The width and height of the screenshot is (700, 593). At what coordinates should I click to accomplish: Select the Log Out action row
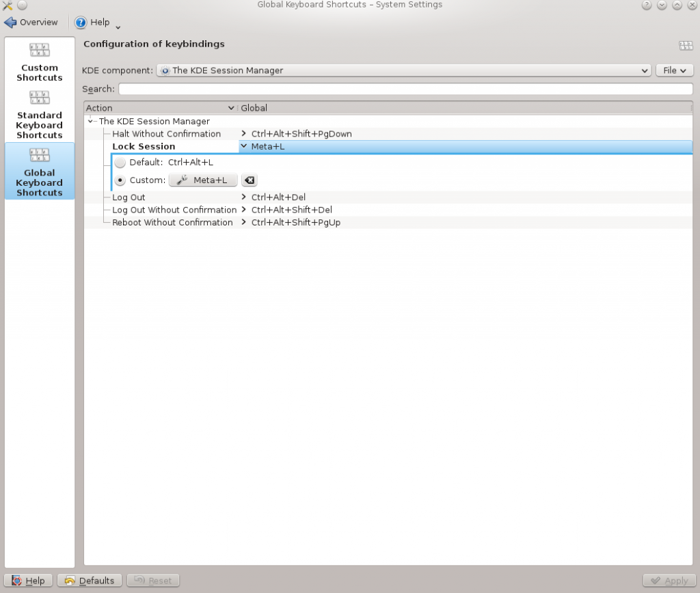pos(129,197)
